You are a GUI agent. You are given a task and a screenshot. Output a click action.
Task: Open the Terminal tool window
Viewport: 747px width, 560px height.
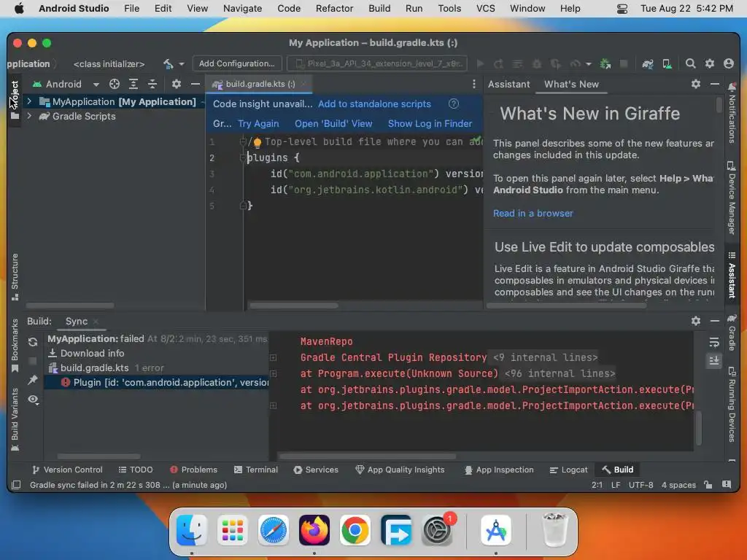pos(256,470)
